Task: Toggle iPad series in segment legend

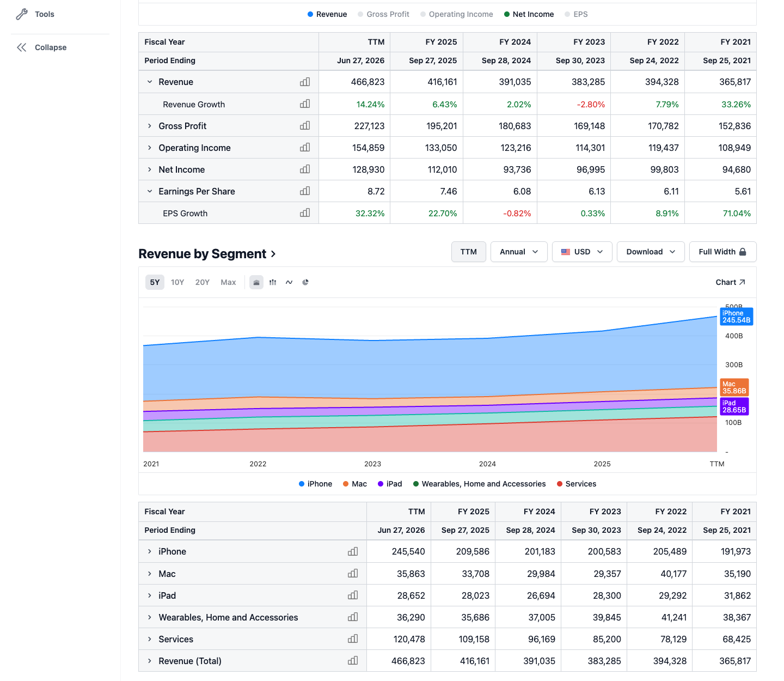Action: (390, 484)
